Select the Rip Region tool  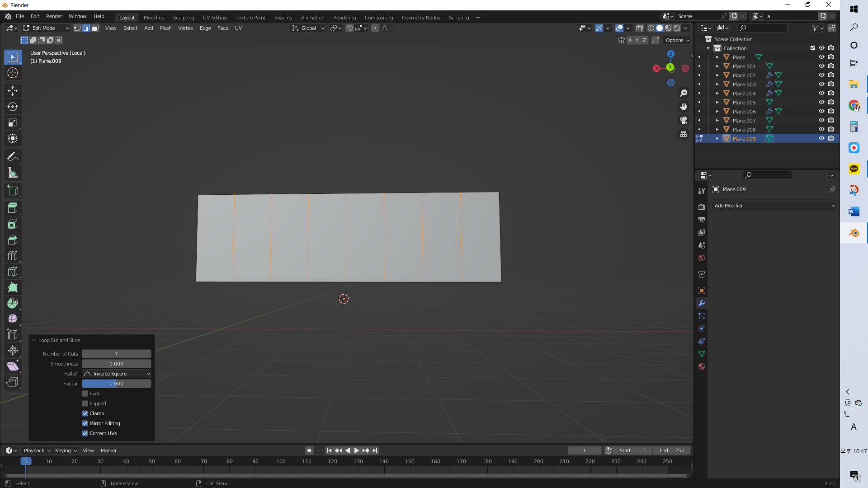(x=13, y=382)
